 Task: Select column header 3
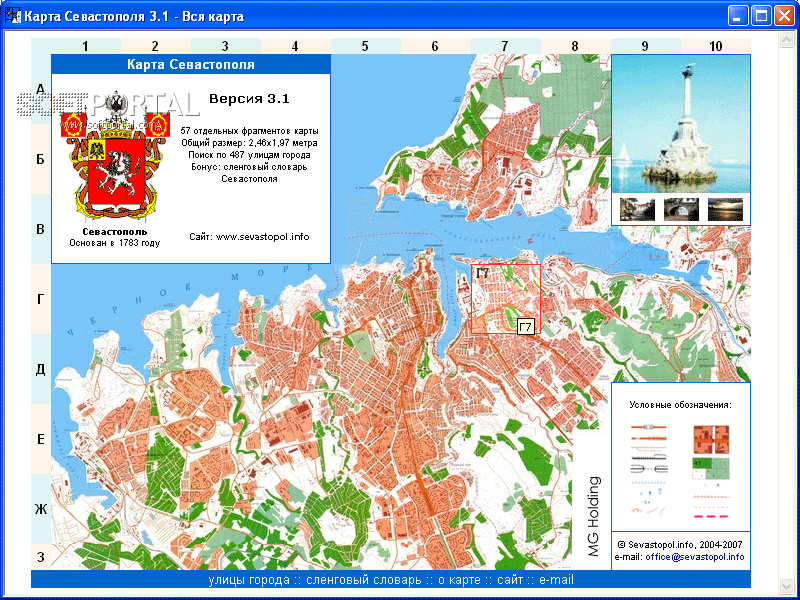click(225, 46)
